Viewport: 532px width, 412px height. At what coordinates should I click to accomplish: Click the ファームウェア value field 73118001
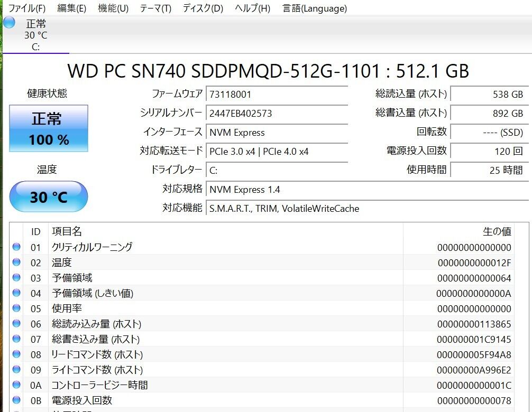click(277, 95)
